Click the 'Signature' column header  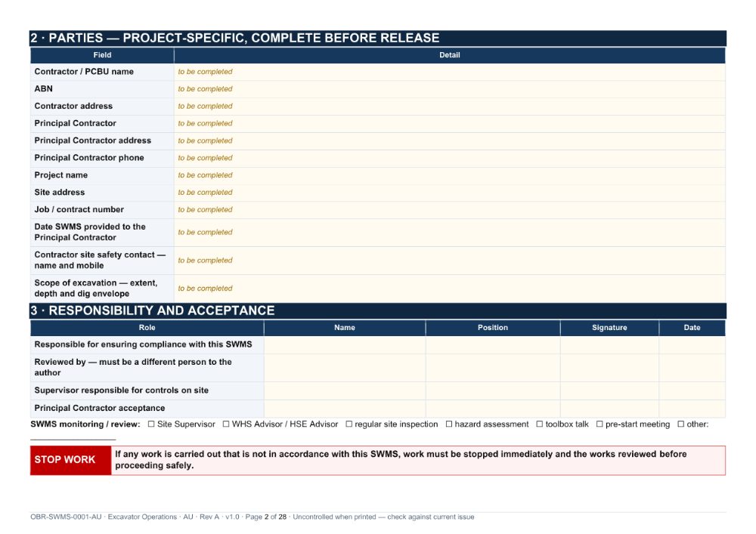[609, 328]
